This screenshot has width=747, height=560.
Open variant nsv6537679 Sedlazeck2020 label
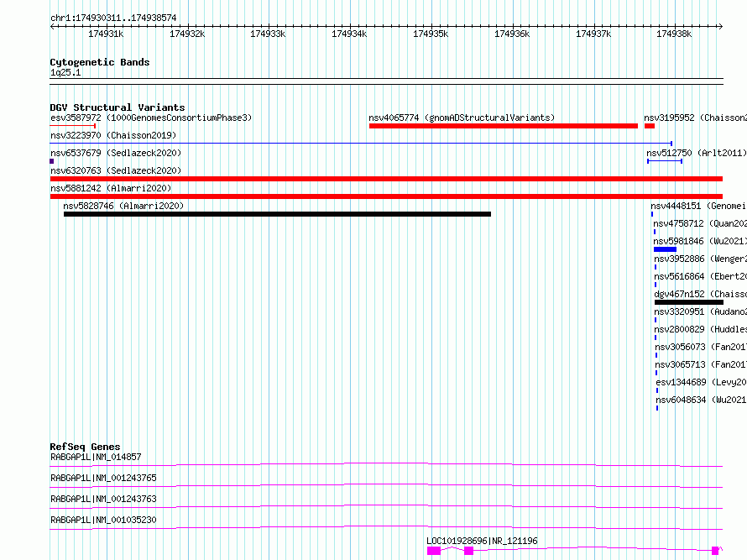tap(116, 153)
